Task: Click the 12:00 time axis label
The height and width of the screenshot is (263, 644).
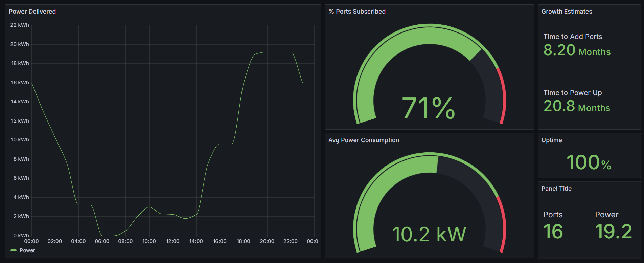Action: [173, 241]
